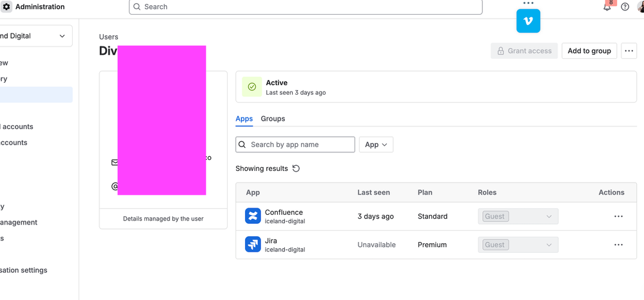Click the Showing results label
644x300 pixels.
262,168
